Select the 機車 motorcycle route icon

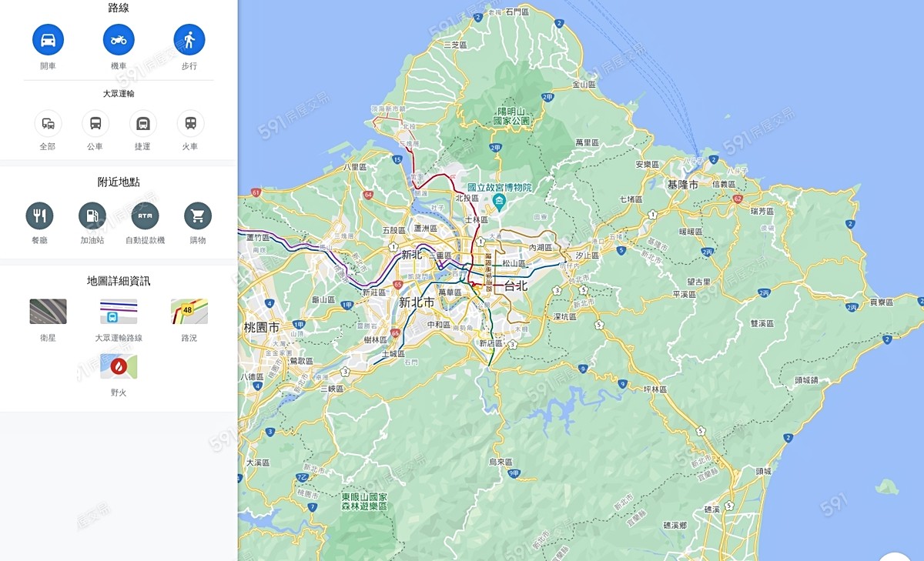(119, 39)
